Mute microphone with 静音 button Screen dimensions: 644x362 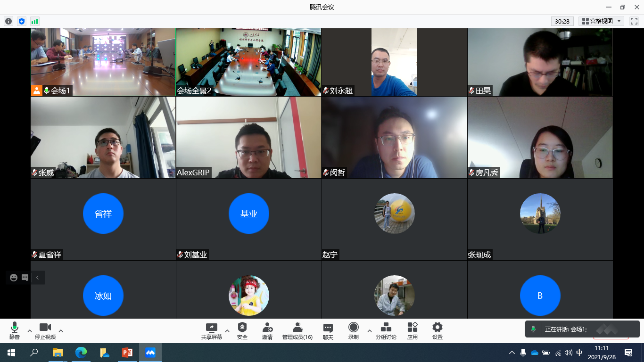[15, 331]
